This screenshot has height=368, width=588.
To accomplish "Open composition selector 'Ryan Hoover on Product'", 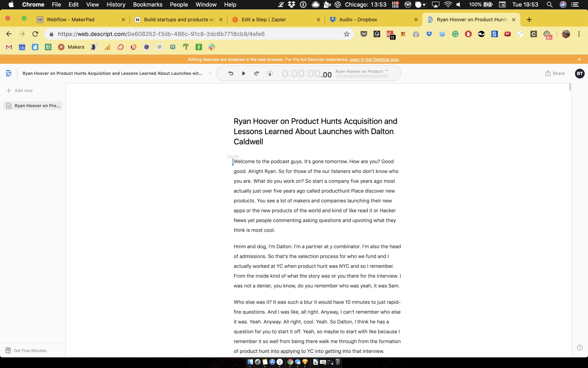I will [x=362, y=71].
